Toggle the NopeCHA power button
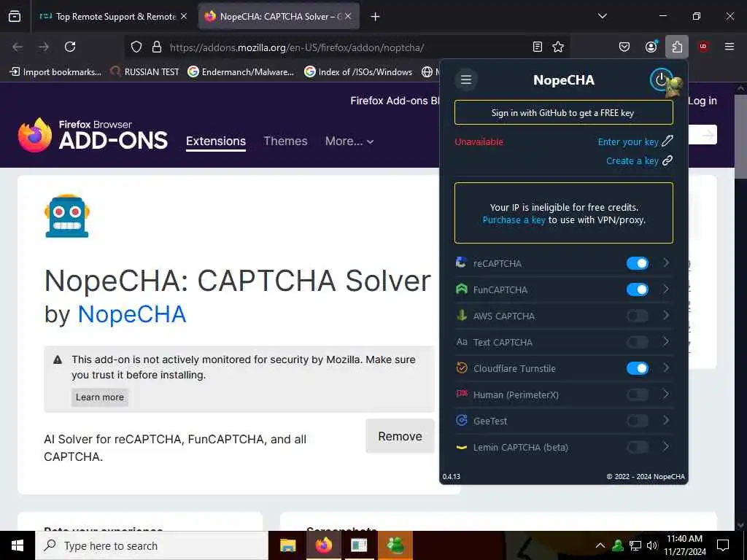Image resolution: width=747 pixels, height=560 pixels. pyautogui.click(x=661, y=79)
